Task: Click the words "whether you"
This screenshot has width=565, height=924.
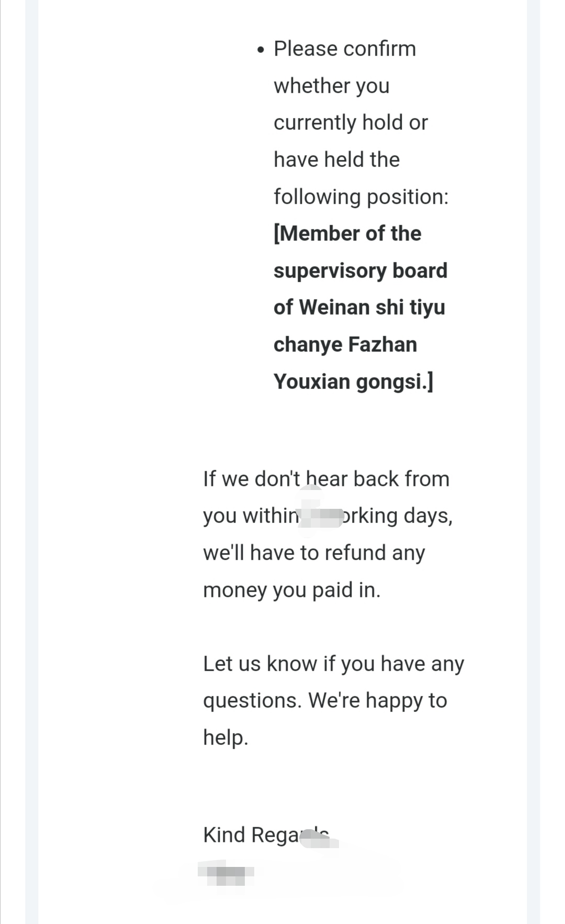Action: pyautogui.click(x=331, y=86)
